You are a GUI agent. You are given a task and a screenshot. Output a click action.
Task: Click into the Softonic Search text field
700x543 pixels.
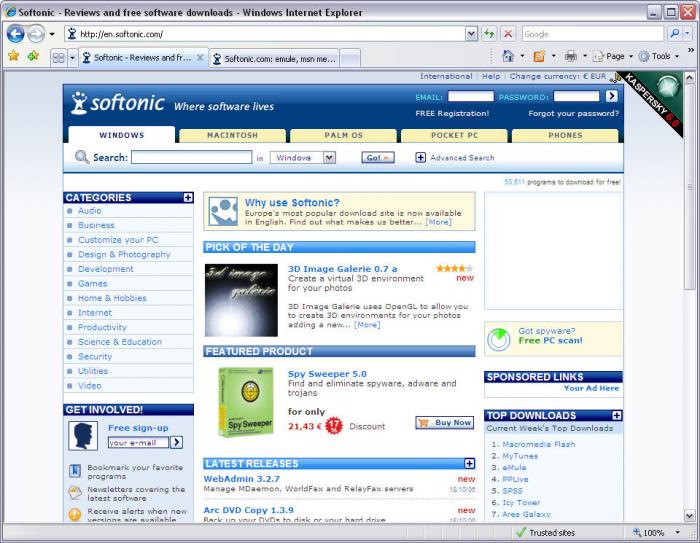point(191,157)
